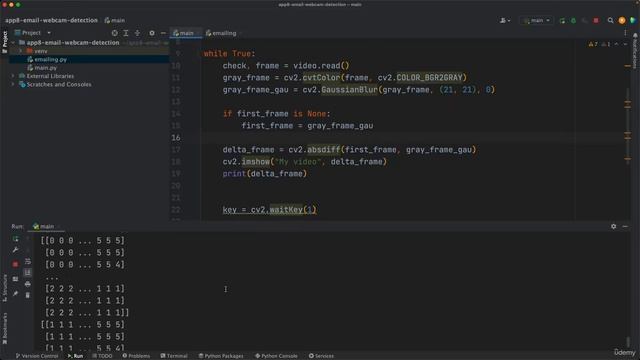Collapse the app8-email-webcam-detection root folder

tap(13, 42)
